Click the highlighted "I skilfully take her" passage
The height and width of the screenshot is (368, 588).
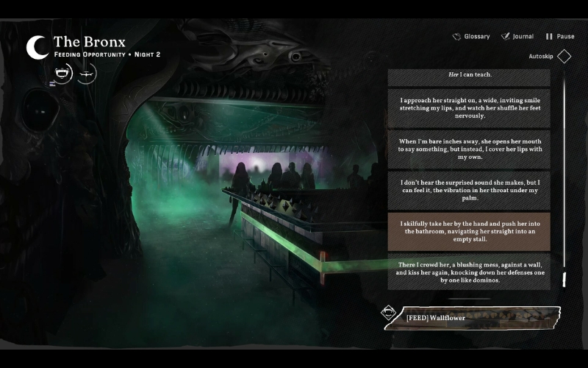point(469,231)
